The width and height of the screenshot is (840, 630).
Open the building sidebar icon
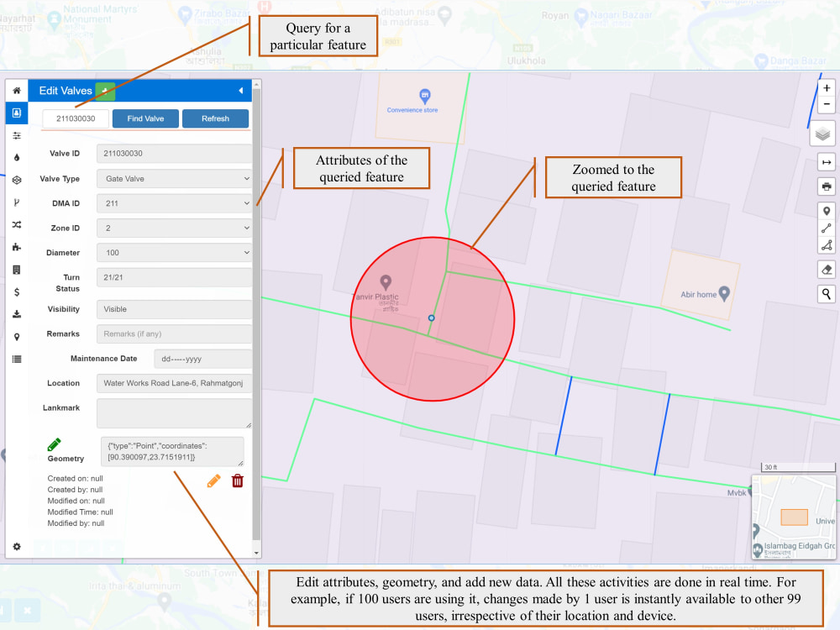17,270
